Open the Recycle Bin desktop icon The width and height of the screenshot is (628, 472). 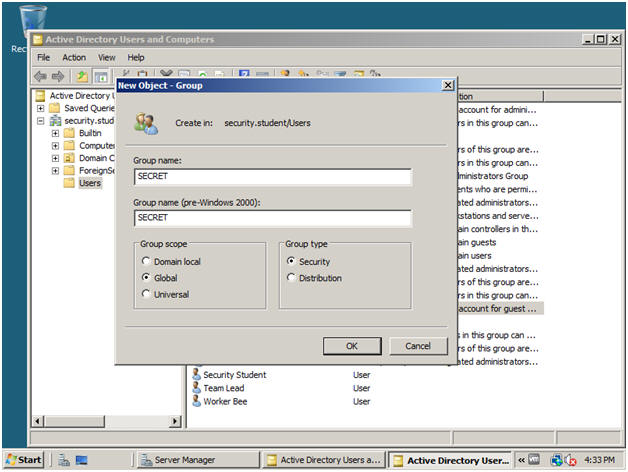pos(32,20)
